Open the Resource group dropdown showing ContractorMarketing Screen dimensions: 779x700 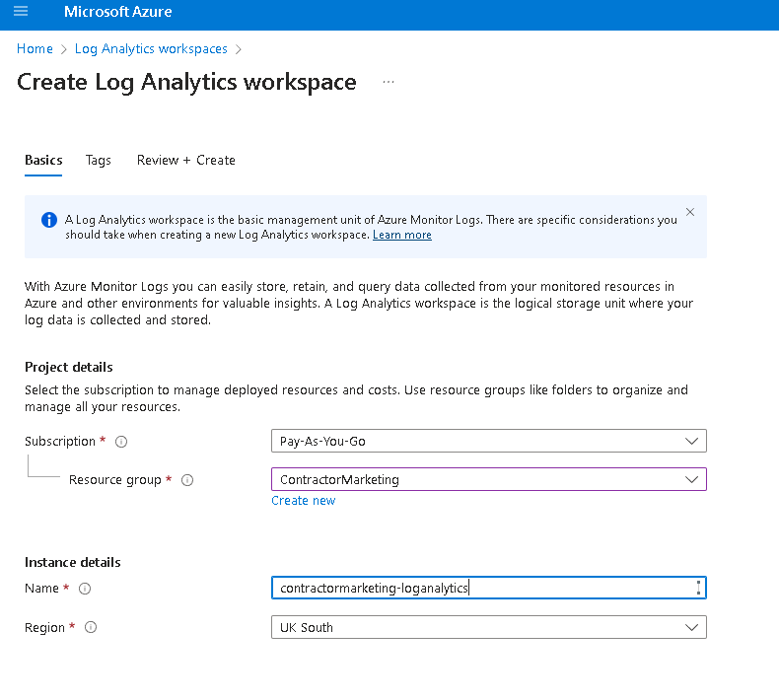click(x=489, y=479)
